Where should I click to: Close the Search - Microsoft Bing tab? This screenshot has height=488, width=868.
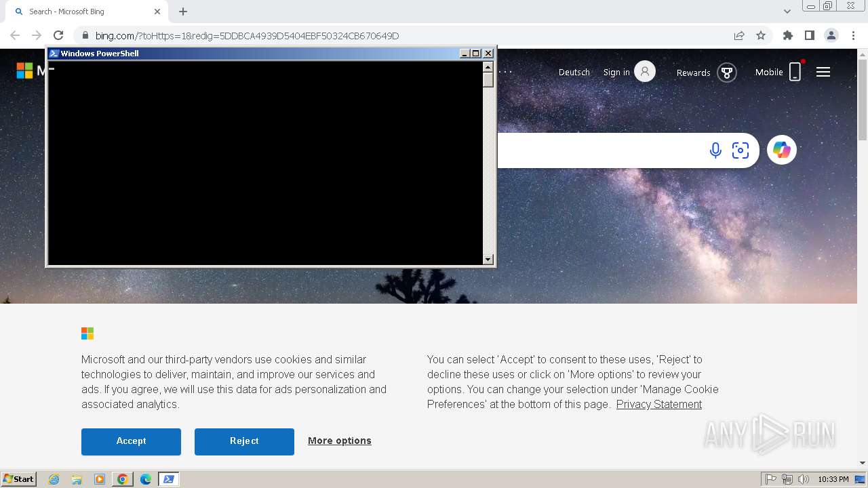tap(157, 12)
